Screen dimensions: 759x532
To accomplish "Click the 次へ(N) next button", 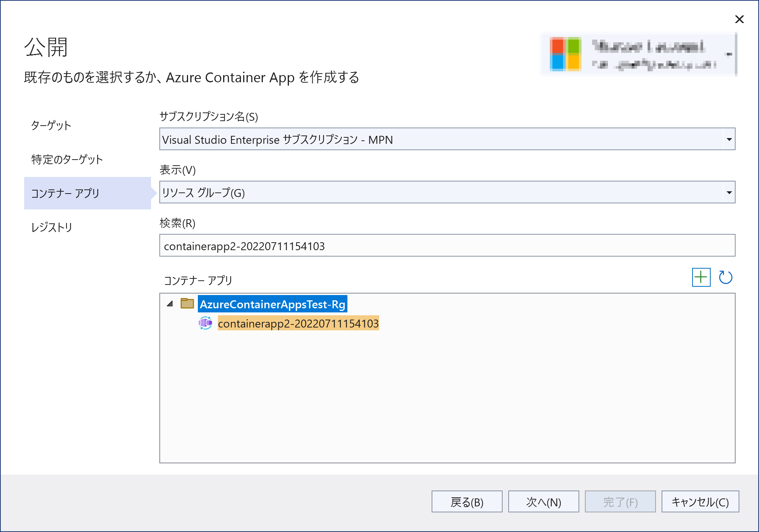I will (x=544, y=501).
